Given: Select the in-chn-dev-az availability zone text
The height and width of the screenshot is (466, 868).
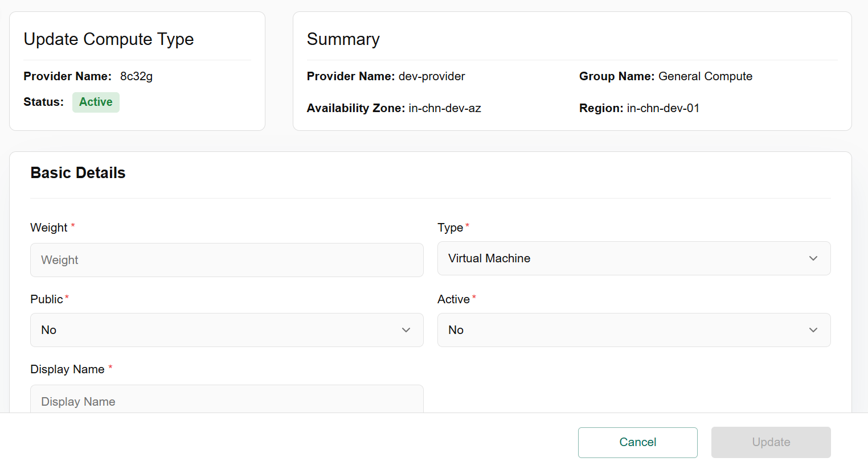Looking at the screenshot, I should click(x=444, y=108).
